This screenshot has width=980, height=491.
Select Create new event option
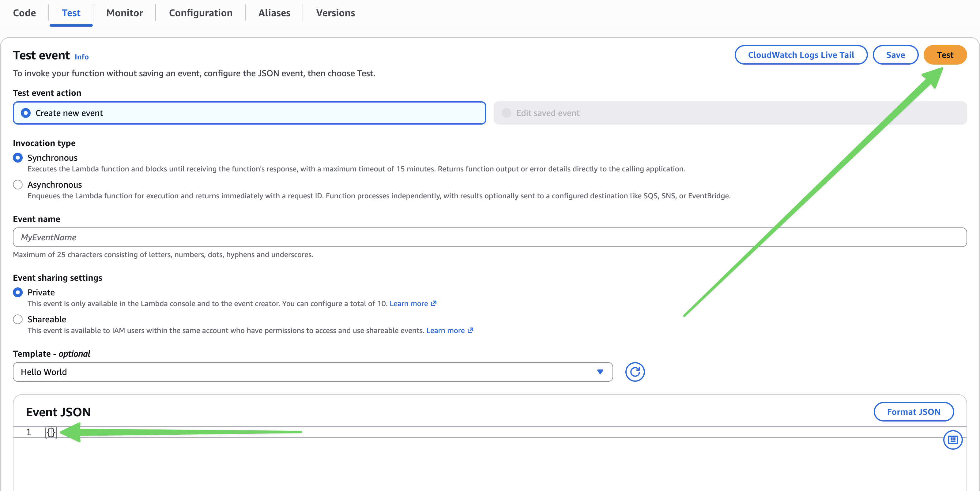click(x=249, y=113)
